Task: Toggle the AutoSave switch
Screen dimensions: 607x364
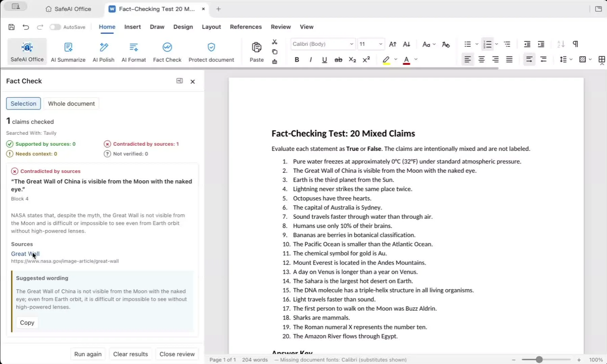Action: pyautogui.click(x=55, y=27)
